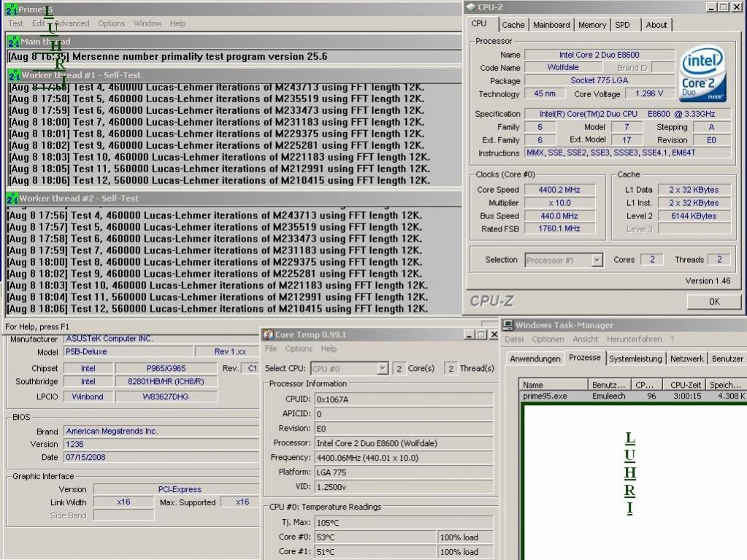Open the Datei menu in Task-Manager

coord(514,339)
